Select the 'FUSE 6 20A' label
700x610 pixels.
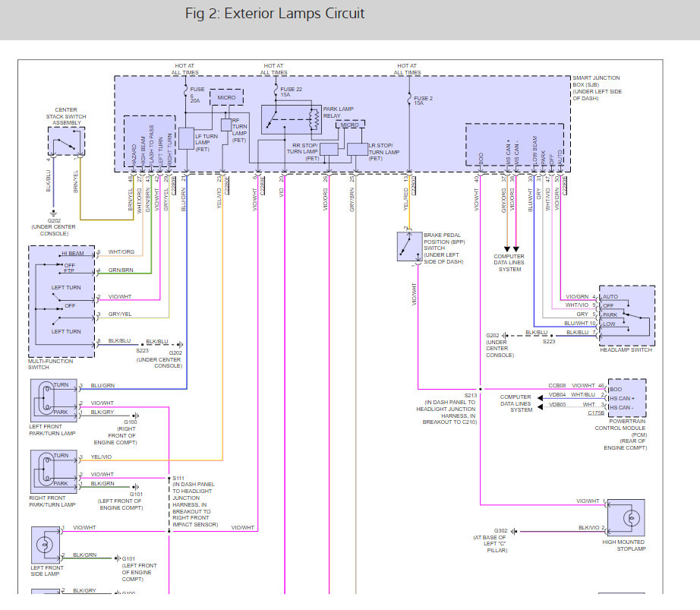point(197,95)
